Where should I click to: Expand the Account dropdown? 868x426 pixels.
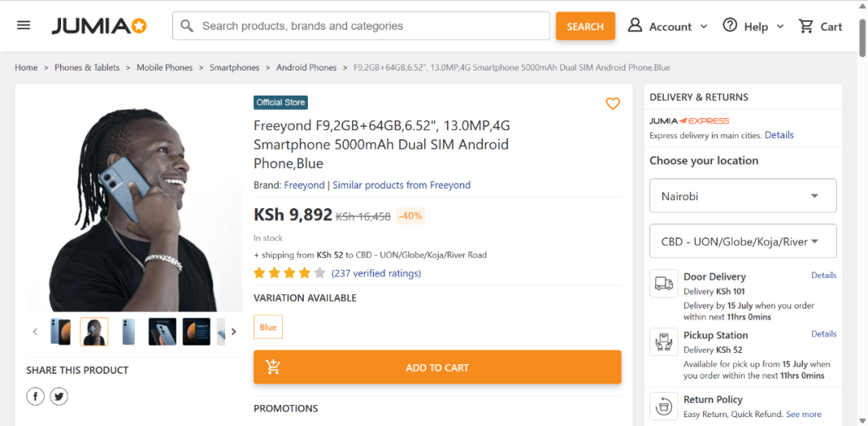[x=668, y=27]
